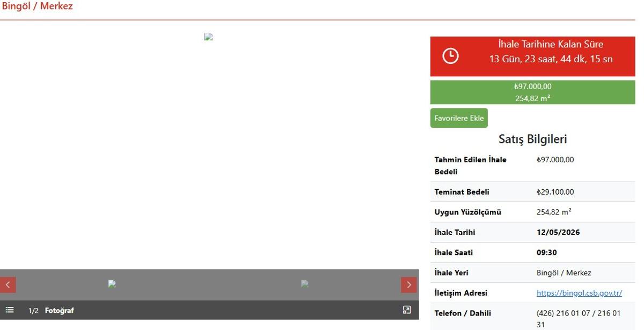Select the İhale Saati value 09:30
The height and width of the screenshot is (330, 644).
pos(546,253)
